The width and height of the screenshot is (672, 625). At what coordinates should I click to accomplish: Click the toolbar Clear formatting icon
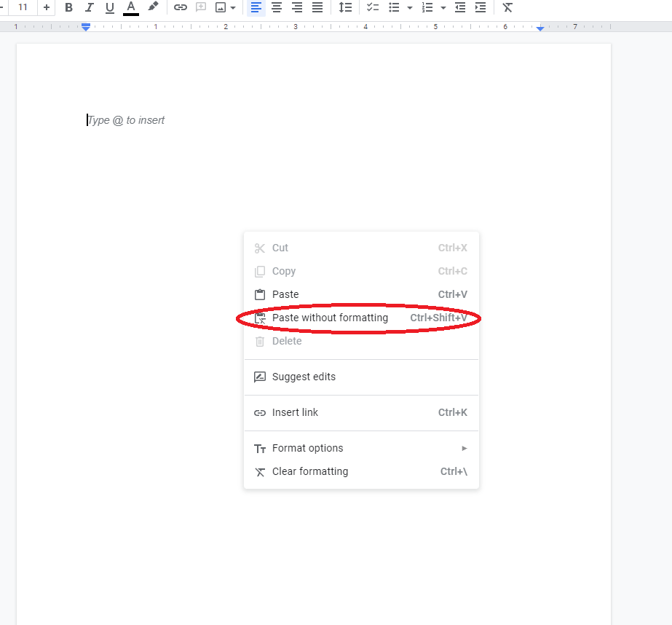pos(507,7)
